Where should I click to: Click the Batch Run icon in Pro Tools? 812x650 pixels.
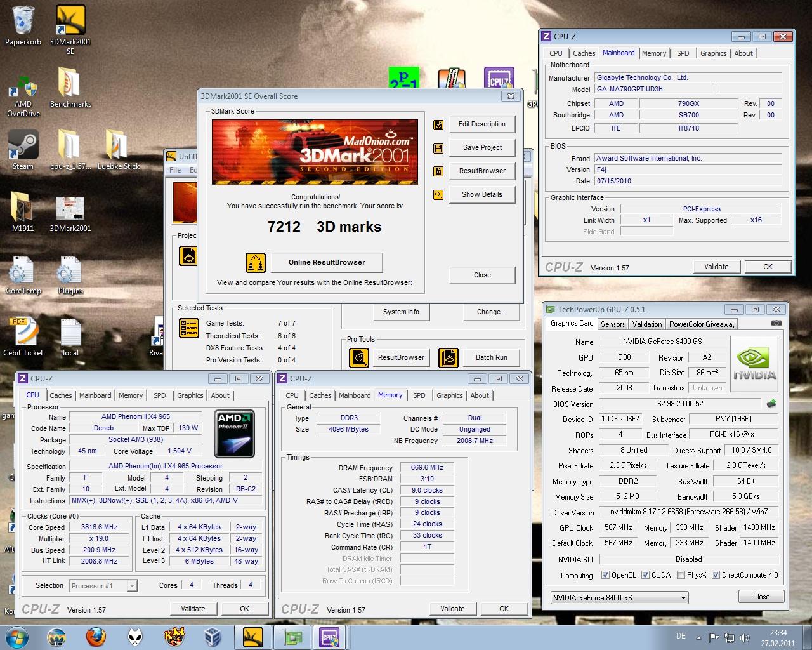tap(449, 358)
